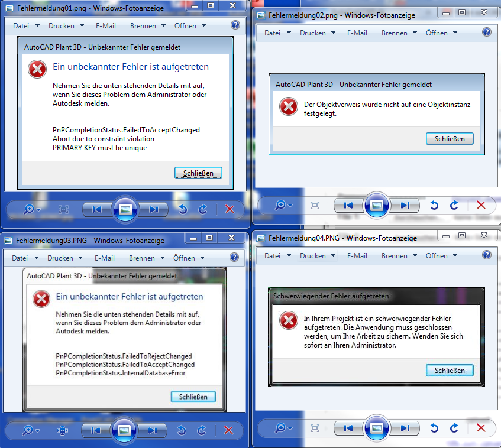The width and height of the screenshot is (501, 448).
Task: Open Brennen dropdown in Fehlermeldung02 viewer
Action: pos(399,33)
